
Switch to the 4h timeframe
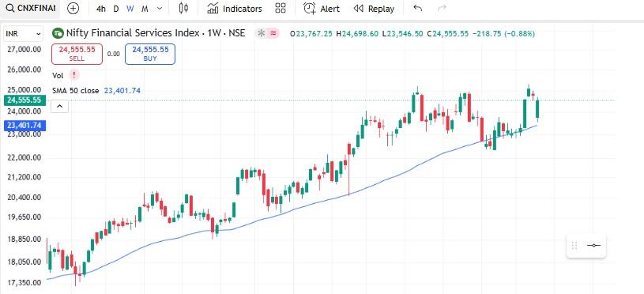(101, 9)
